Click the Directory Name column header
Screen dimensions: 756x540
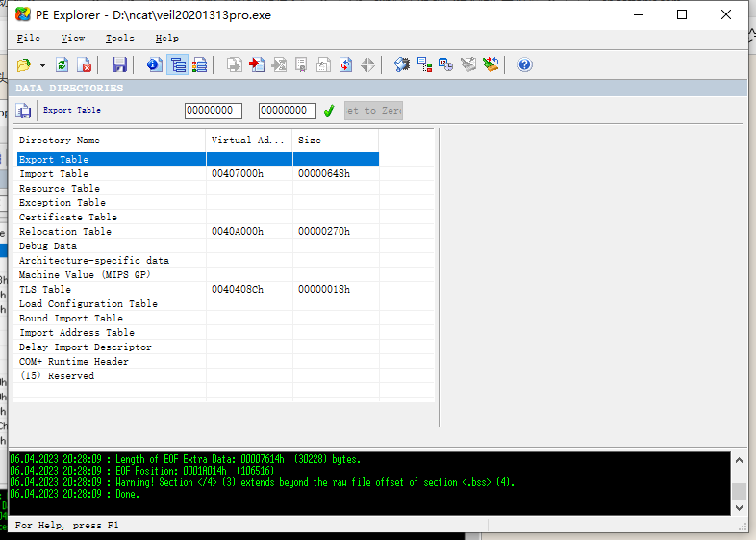click(110, 140)
